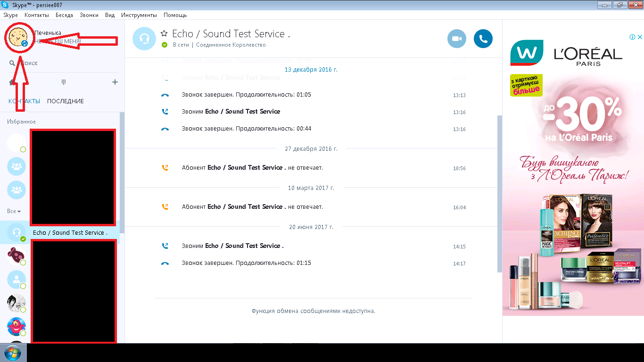Open the Помощь menu

(x=175, y=15)
